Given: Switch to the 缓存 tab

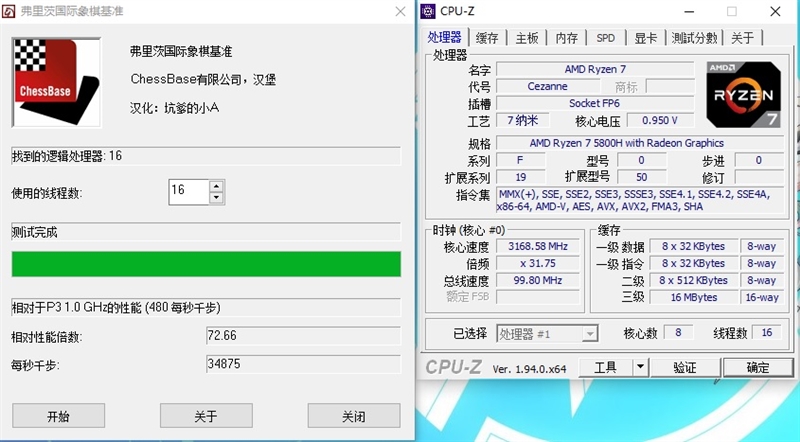Looking at the screenshot, I should coord(487,38).
